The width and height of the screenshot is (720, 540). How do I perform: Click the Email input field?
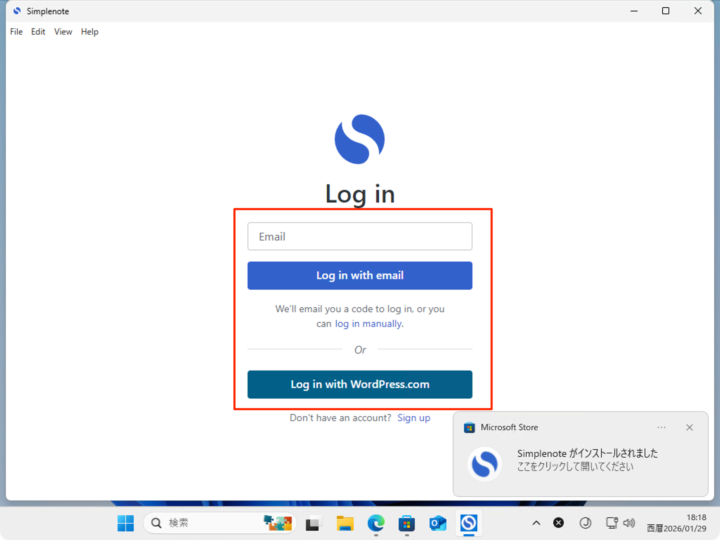click(360, 237)
